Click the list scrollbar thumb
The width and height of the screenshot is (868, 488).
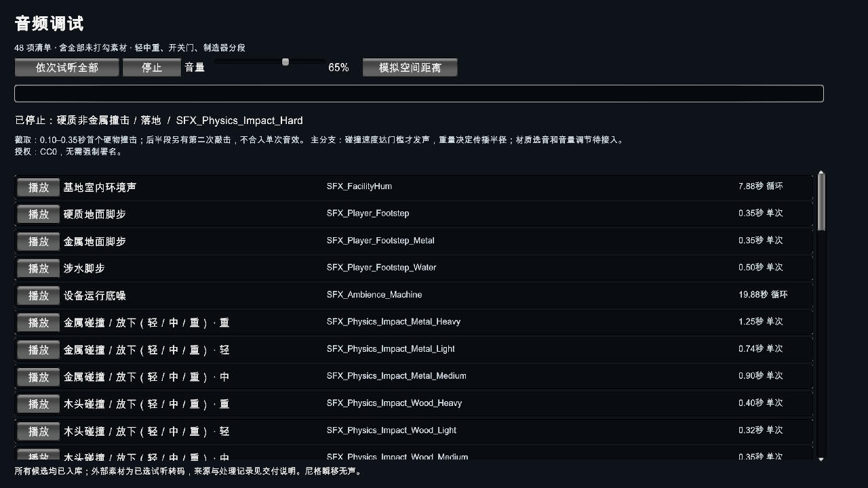coord(821,202)
